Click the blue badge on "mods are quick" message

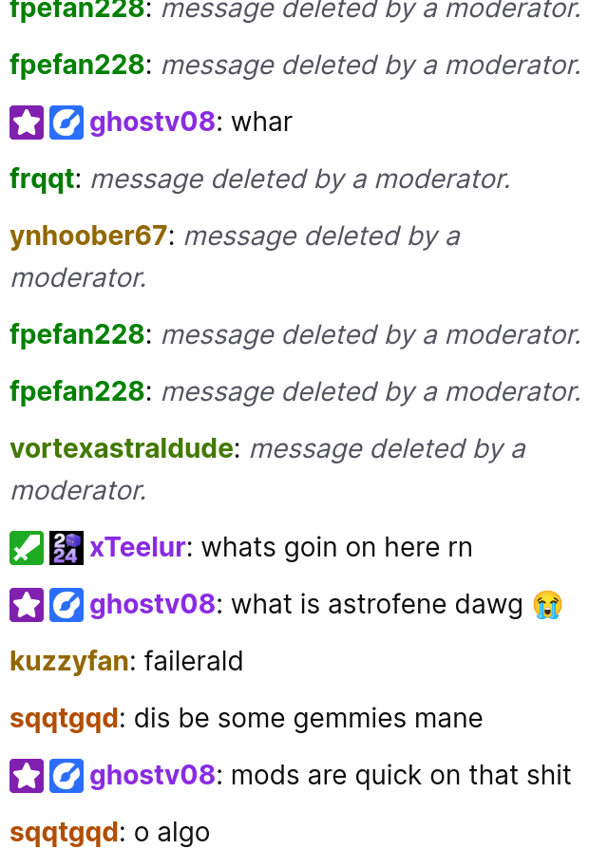66,776
